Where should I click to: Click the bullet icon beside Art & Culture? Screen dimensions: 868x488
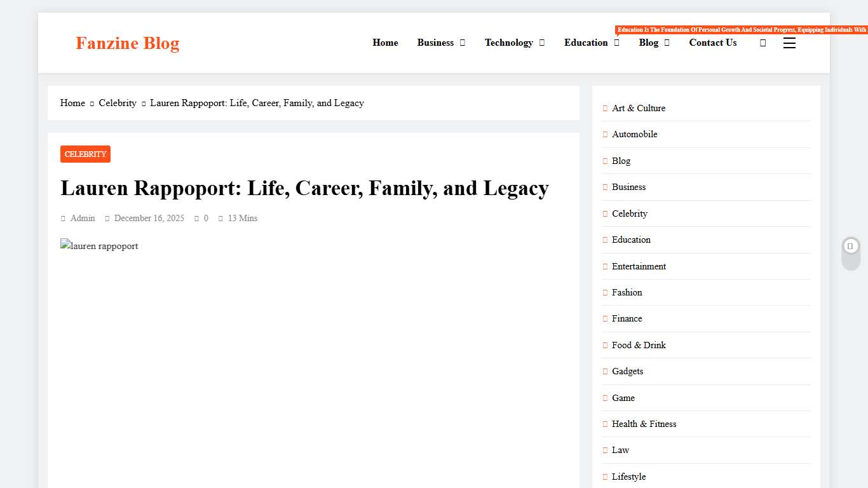pos(604,108)
